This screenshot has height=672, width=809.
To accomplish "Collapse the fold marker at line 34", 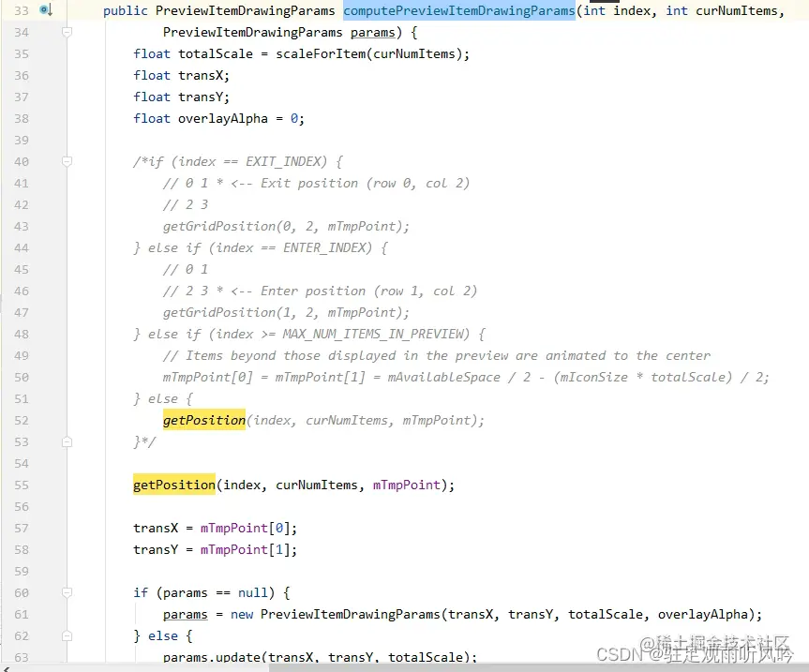I will tap(67, 32).
